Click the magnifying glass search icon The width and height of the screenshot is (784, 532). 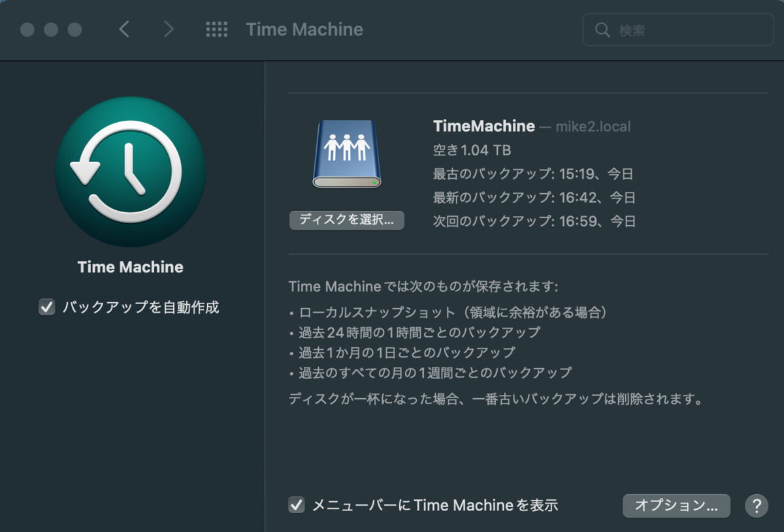(602, 30)
